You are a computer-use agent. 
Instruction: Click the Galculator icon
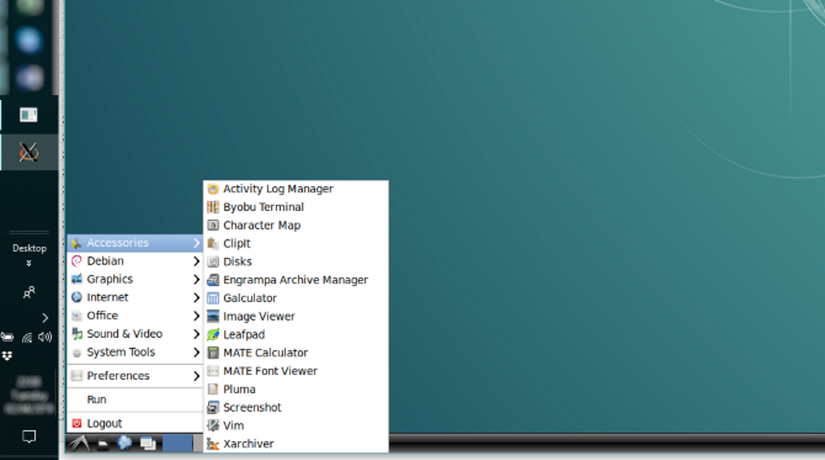coord(213,298)
